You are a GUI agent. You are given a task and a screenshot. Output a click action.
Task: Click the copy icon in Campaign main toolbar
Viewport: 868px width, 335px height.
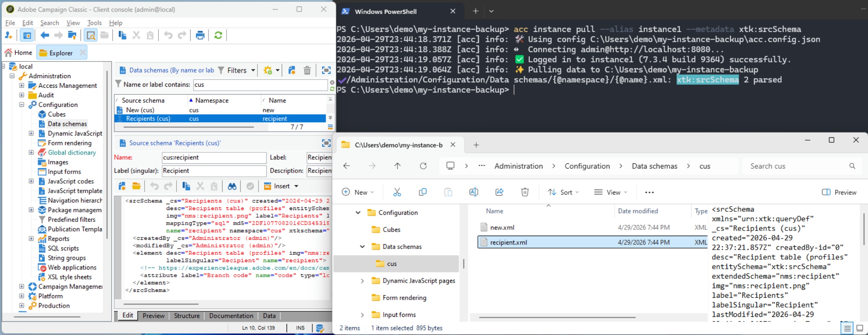click(x=122, y=35)
